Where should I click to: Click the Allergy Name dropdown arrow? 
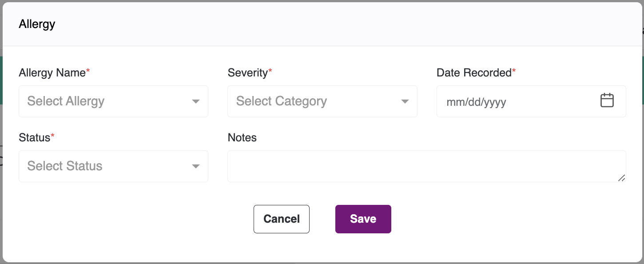(x=195, y=102)
